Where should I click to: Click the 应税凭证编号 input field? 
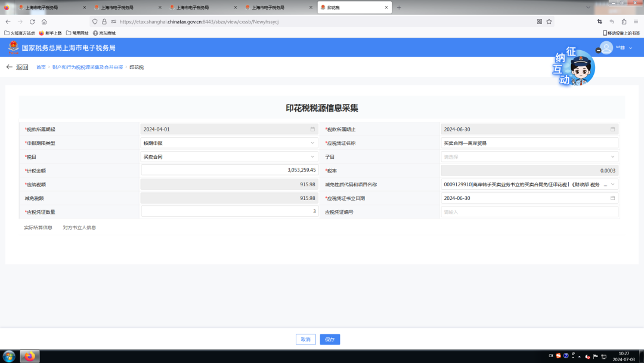529,212
